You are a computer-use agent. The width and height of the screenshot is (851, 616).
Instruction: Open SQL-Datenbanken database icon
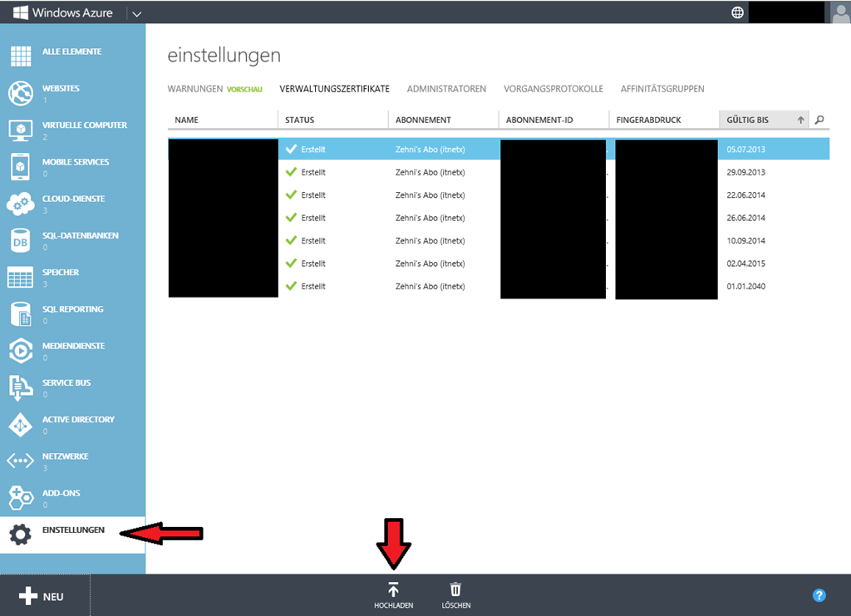20,240
